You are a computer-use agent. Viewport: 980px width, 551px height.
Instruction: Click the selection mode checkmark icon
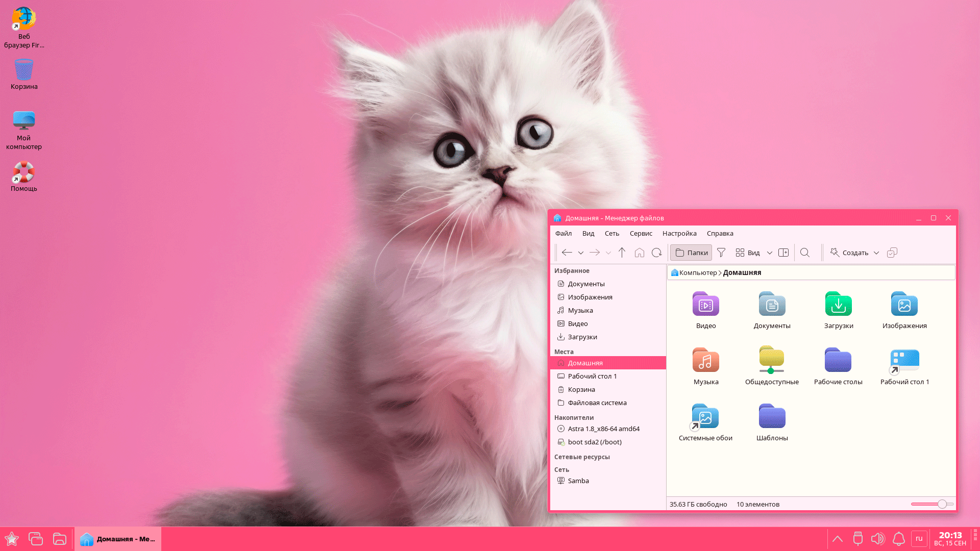pyautogui.click(x=892, y=253)
